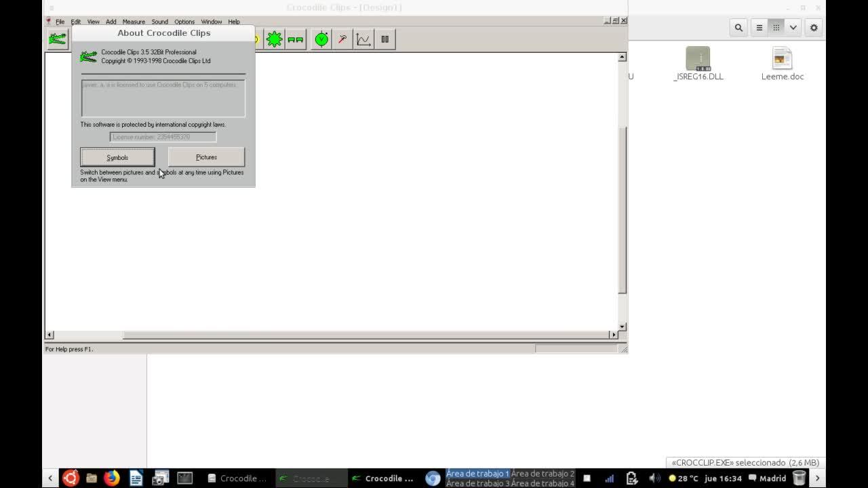This screenshot has width=868, height=488.
Task: Open the system monitor taskbar icon
Action: (185, 478)
